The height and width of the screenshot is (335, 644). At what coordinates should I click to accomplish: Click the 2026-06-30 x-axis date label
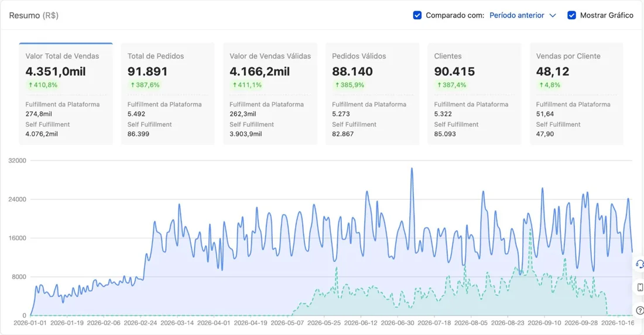[398, 323]
